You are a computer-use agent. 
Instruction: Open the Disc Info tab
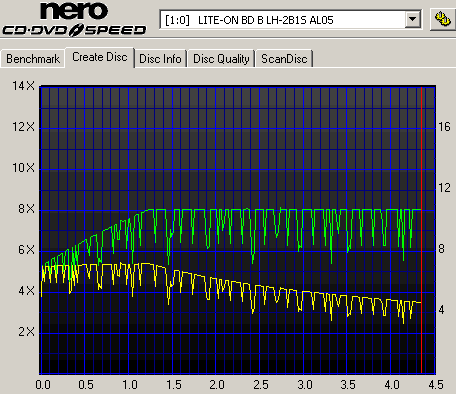[x=160, y=59]
